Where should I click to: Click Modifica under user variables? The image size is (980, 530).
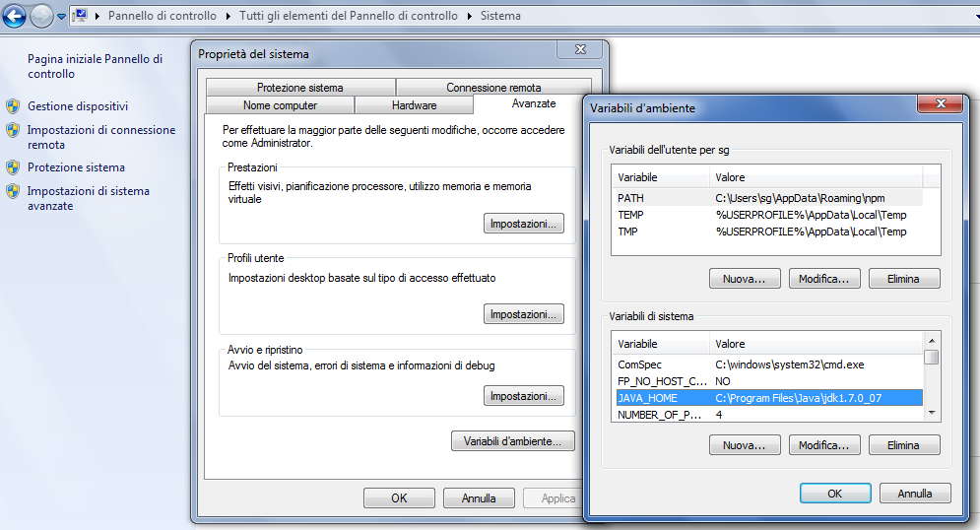point(824,279)
